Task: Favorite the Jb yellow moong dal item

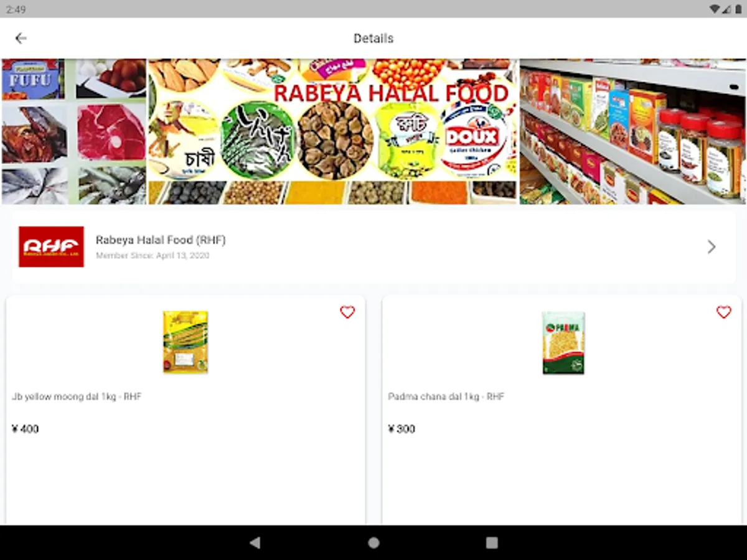Action: pyautogui.click(x=347, y=312)
